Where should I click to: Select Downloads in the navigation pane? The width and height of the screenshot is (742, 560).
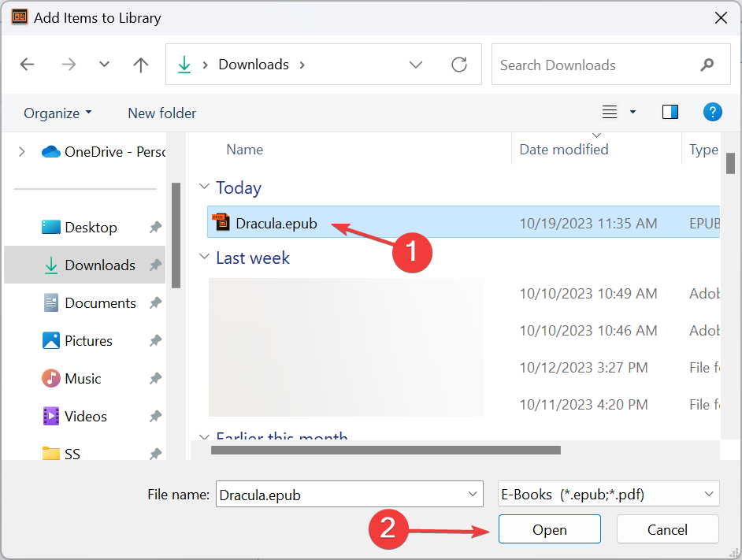(x=85, y=265)
